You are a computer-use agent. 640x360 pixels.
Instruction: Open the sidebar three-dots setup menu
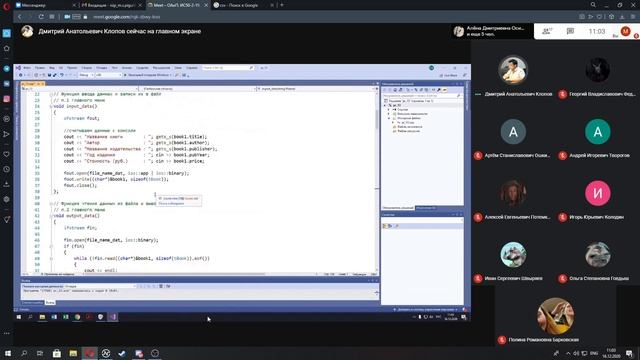pos(7,333)
